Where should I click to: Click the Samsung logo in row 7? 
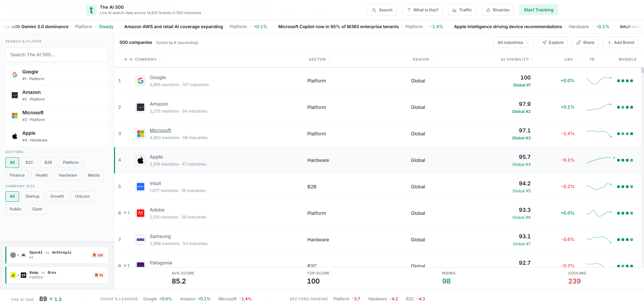click(x=140, y=239)
